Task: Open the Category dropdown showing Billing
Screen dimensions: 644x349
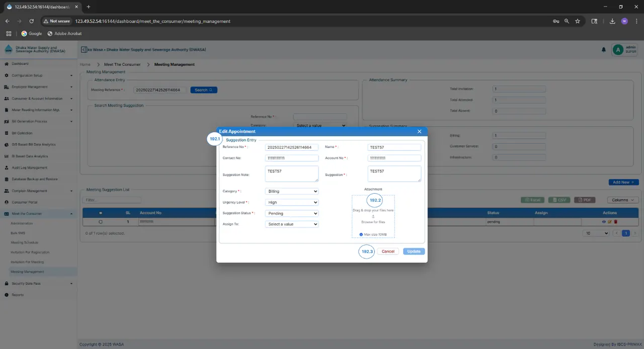Action: point(292,191)
